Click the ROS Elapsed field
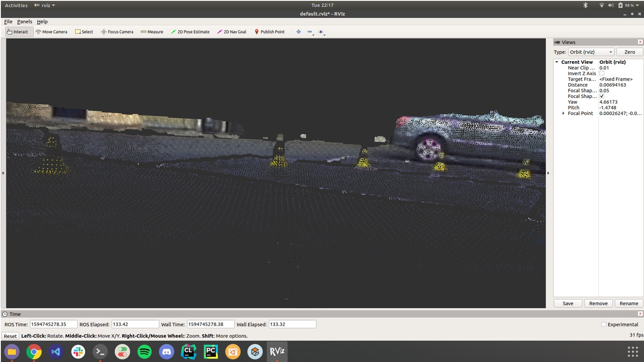 tap(135, 324)
